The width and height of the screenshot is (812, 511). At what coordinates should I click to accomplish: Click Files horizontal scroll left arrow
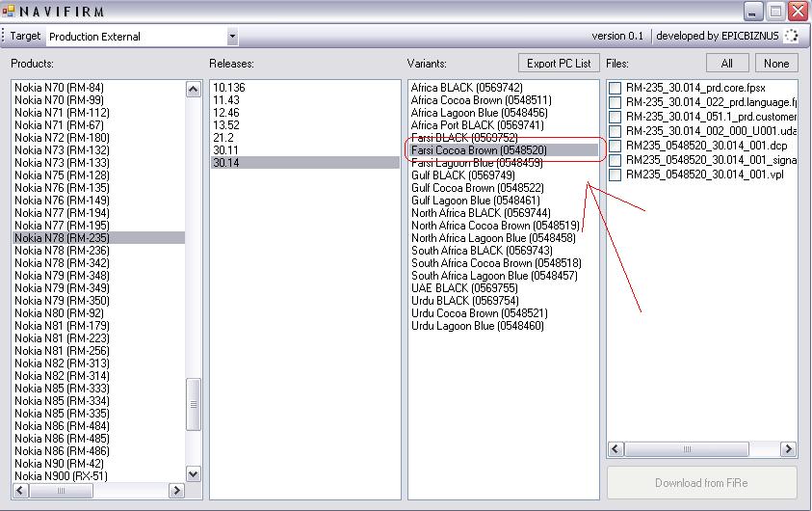[616, 448]
